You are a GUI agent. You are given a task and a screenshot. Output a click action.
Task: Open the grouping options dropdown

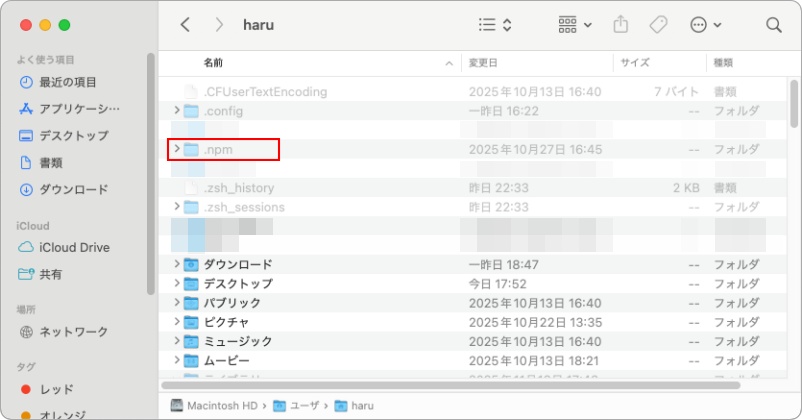(574, 25)
